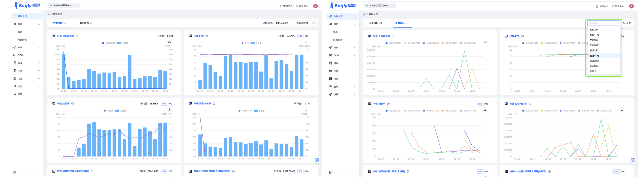Select P50 on 卡顿-挂起率 card in left screenshot
This screenshot has height=180, width=644.
tap(164, 104)
